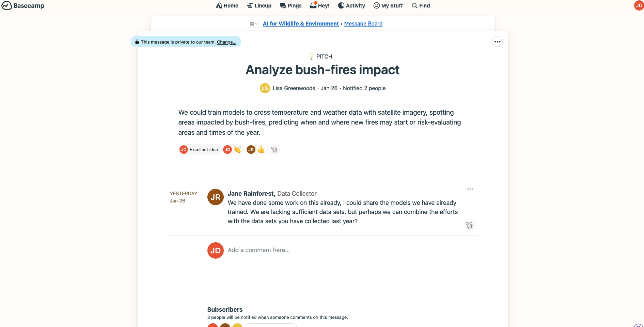Open Pings chat icon
Screen dimensions: 644x327
[x=283, y=5]
